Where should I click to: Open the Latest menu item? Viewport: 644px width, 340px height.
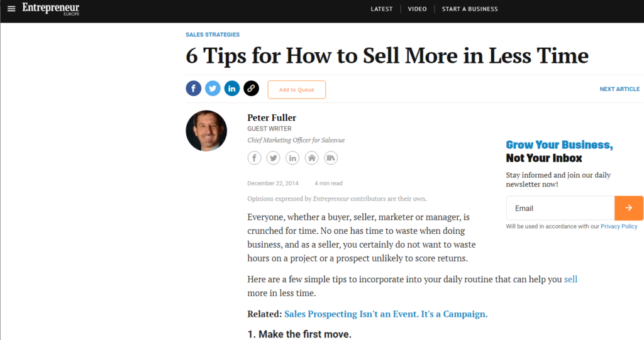pyautogui.click(x=382, y=9)
